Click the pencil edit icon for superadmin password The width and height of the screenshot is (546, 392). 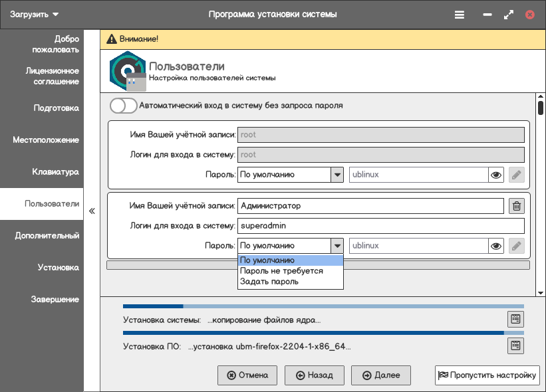point(517,246)
